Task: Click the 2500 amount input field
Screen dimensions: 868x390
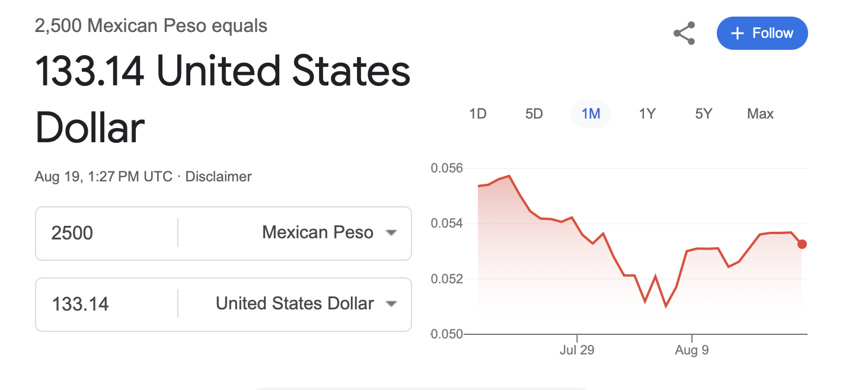Action: (107, 233)
